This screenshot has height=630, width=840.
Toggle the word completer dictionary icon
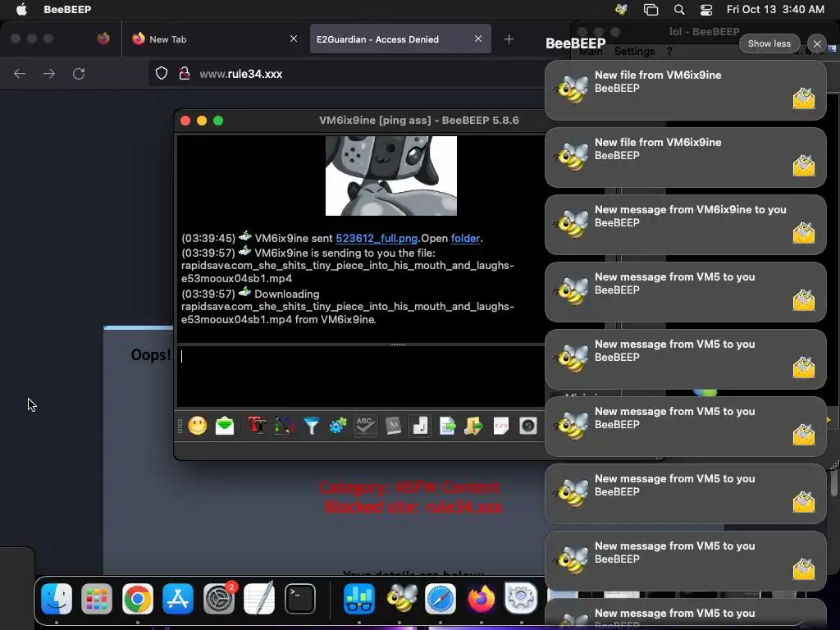393,426
